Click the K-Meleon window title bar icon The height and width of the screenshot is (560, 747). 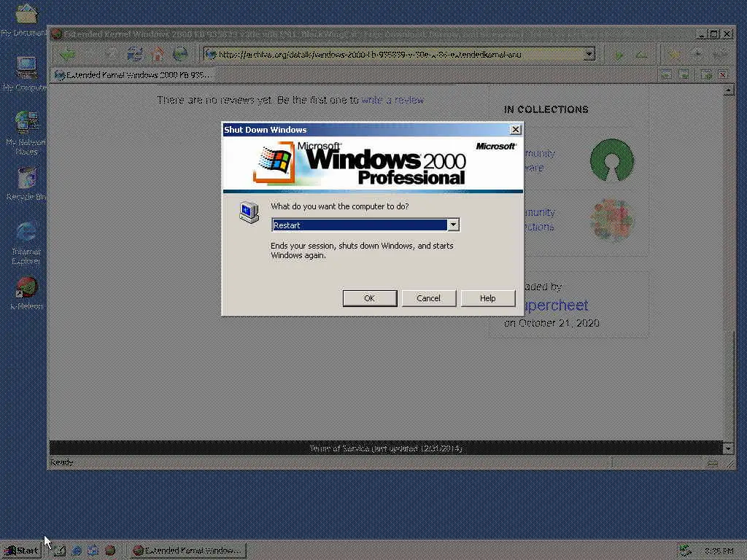click(x=57, y=34)
